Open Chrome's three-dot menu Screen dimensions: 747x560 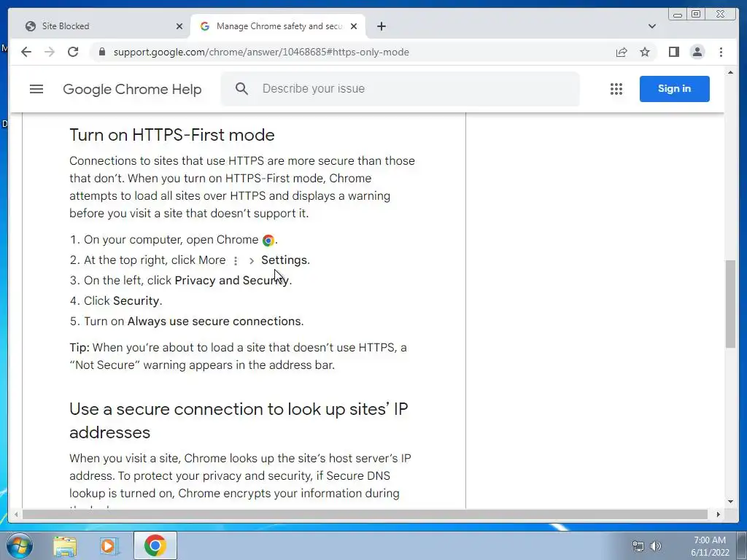click(x=721, y=52)
